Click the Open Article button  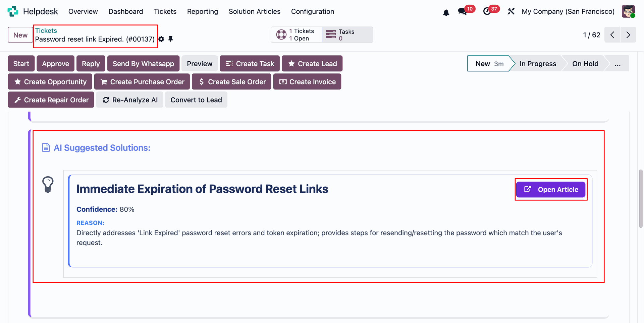(x=551, y=190)
